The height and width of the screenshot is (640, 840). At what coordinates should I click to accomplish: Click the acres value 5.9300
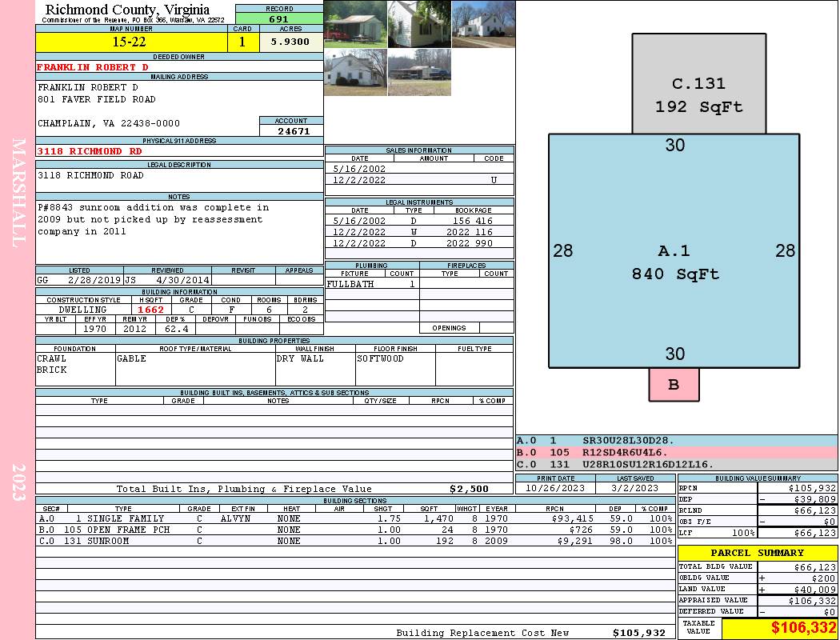[290, 42]
